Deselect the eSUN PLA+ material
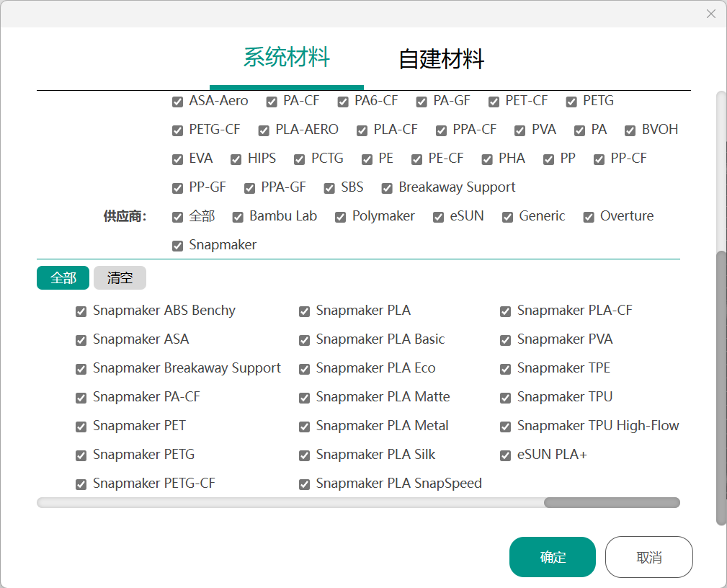 [x=506, y=455]
